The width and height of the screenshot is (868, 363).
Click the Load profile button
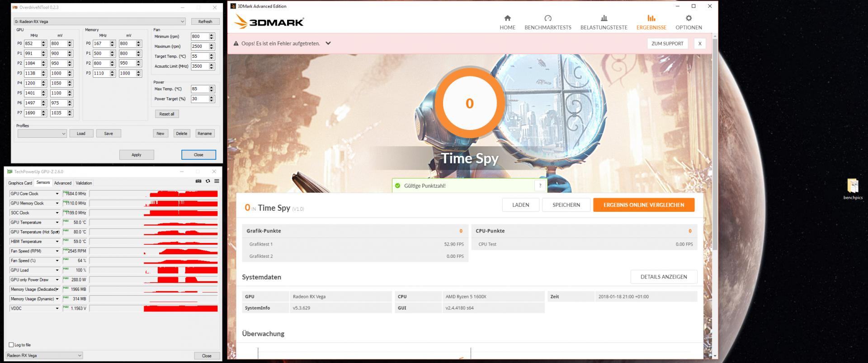point(81,134)
